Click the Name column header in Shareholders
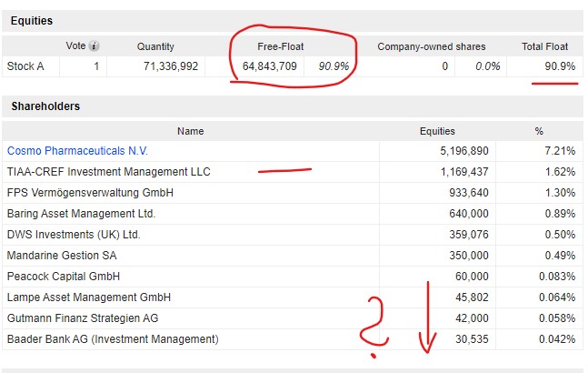588x373 pixels. 191,131
